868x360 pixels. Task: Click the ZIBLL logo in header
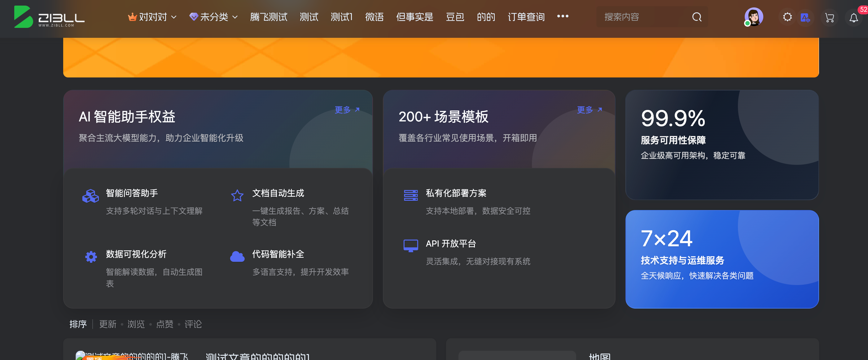pos(49,17)
